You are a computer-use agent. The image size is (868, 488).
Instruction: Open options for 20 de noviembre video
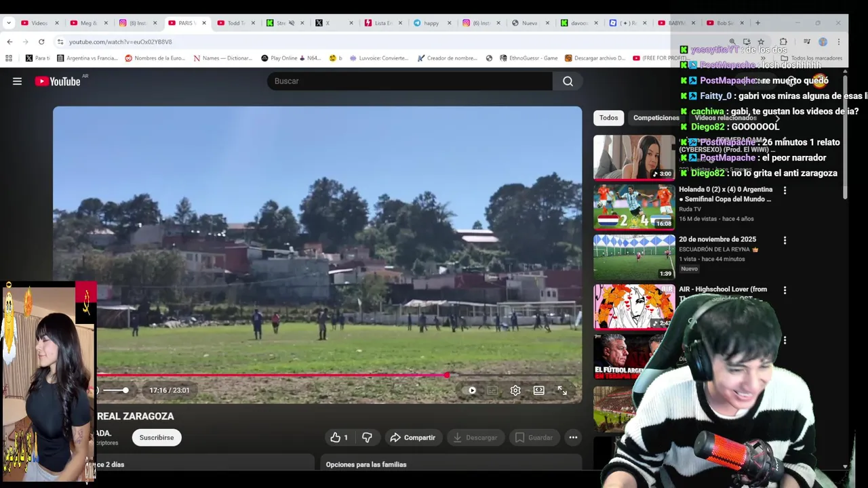click(785, 241)
